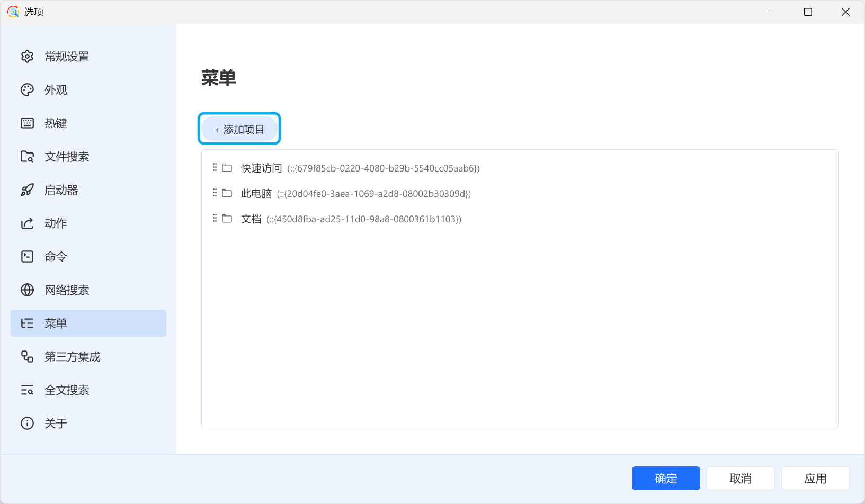Click the gear icon beside 常规设置
Viewport: 865px width, 504px height.
[x=27, y=57]
